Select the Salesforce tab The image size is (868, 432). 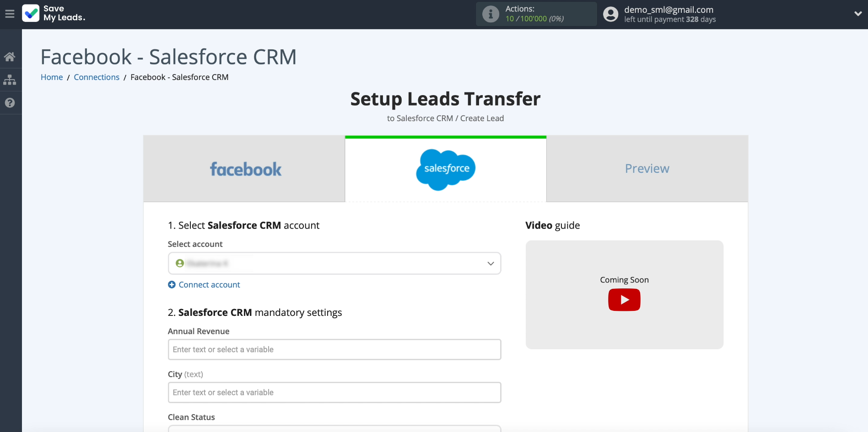[446, 169]
